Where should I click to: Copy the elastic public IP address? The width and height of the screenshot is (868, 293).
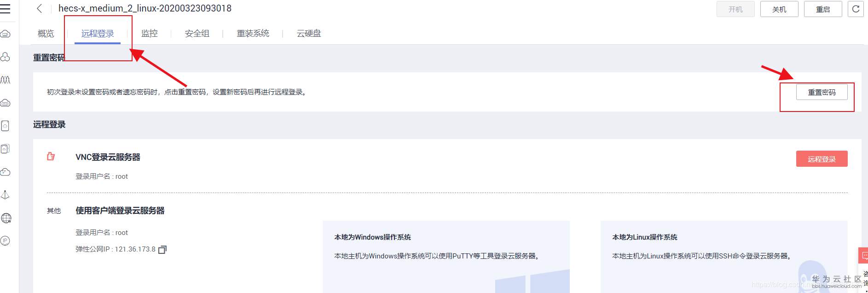162,250
